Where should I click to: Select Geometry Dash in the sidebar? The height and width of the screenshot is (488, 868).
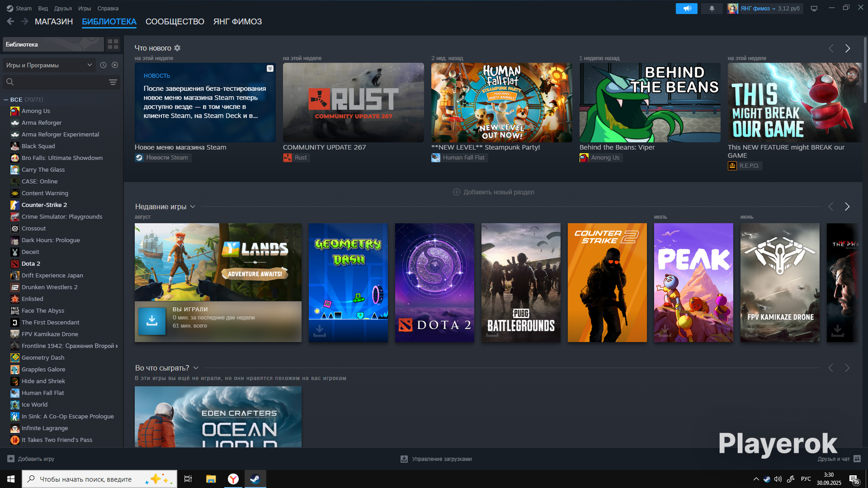[x=43, y=358]
